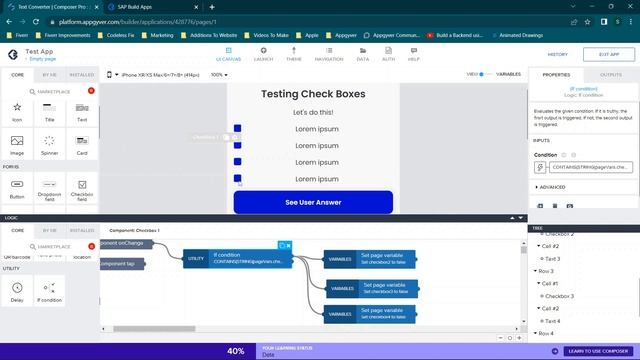
Task: Open the Navigation settings
Action: [x=329, y=54]
